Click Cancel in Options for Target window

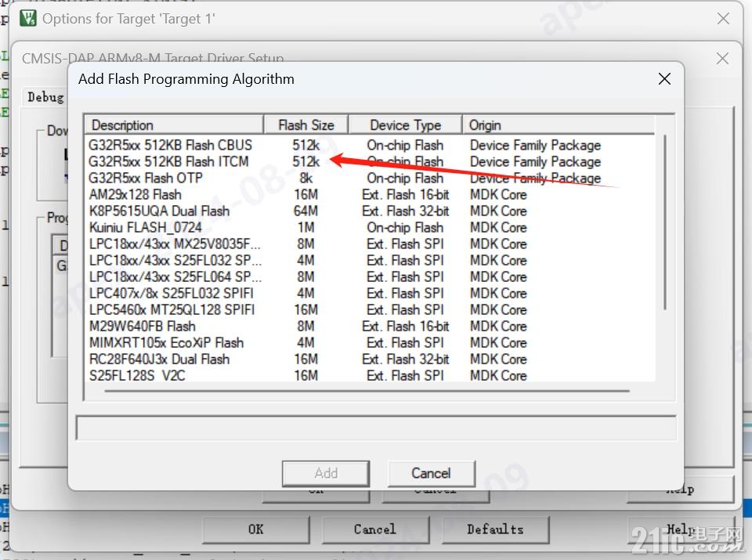coord(375,529)
